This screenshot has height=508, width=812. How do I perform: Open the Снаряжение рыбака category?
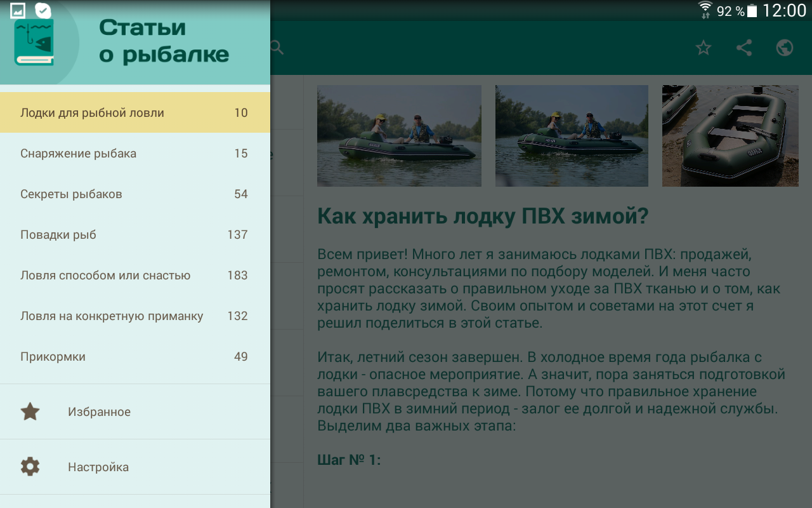point(135,154)
